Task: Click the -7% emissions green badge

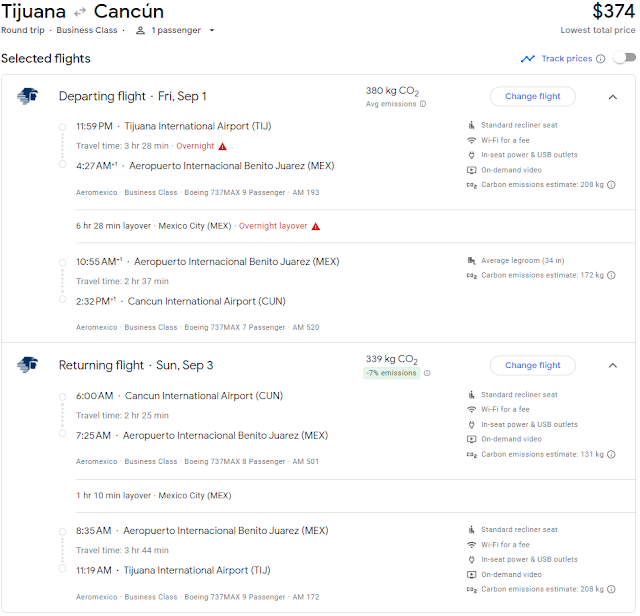Action: pos(393,374)
